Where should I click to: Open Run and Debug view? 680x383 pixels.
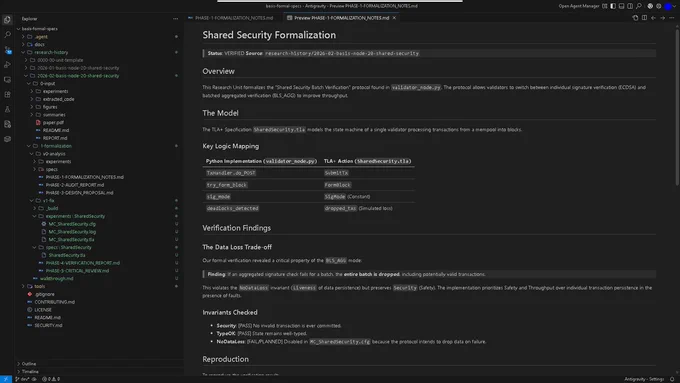[x=7, y=64]
